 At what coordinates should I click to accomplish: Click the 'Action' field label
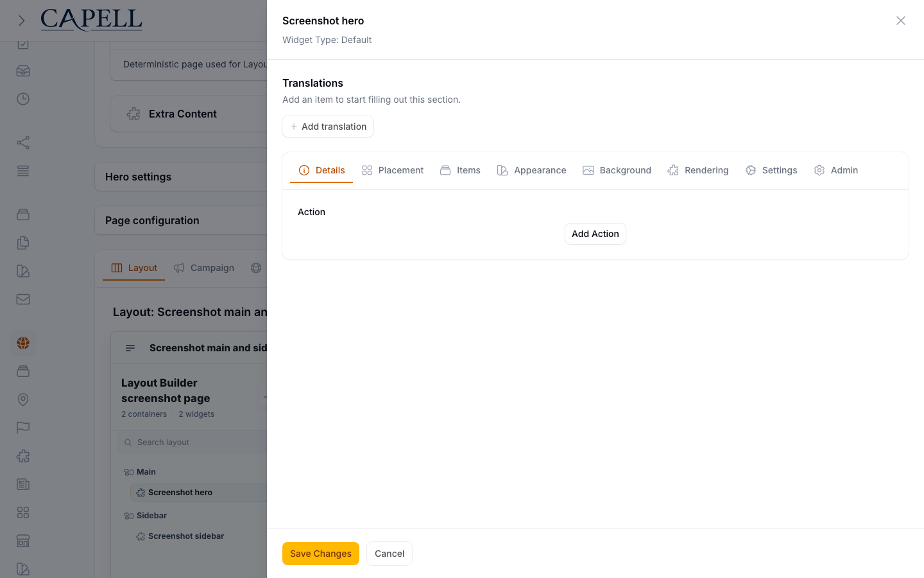click(311, 212)
